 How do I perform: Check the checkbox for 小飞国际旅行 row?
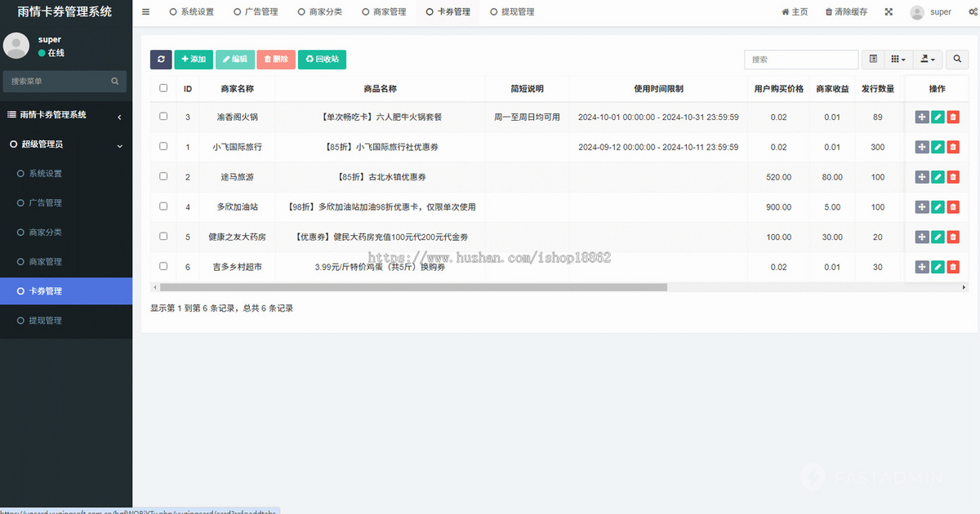(x=163, y=147)
